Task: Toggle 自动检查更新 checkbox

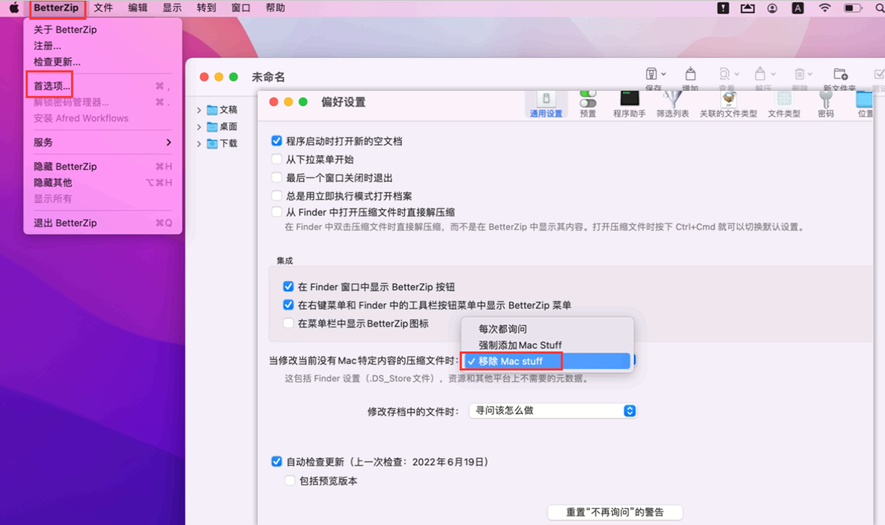Action: click(x=277, y=462)
